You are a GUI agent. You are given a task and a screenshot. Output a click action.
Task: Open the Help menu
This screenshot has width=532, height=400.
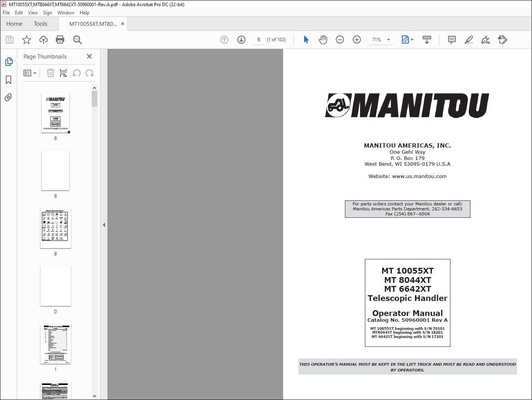84,13
